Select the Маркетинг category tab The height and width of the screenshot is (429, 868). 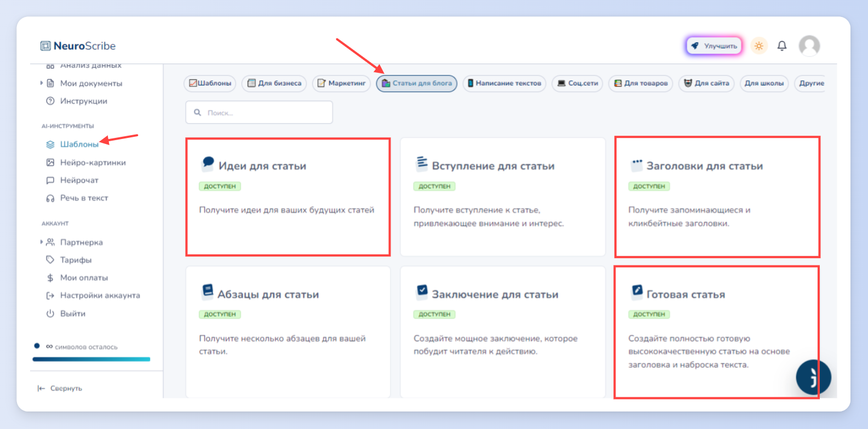coord(342,83)
